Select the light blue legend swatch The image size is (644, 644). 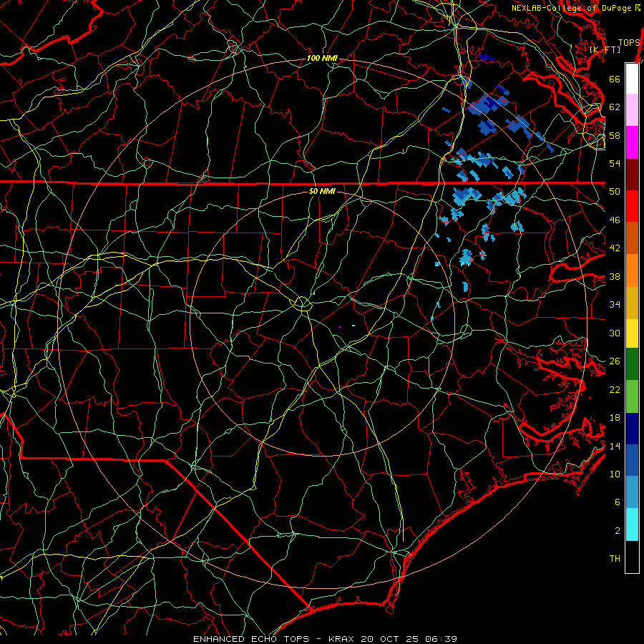tap(632, 492)
